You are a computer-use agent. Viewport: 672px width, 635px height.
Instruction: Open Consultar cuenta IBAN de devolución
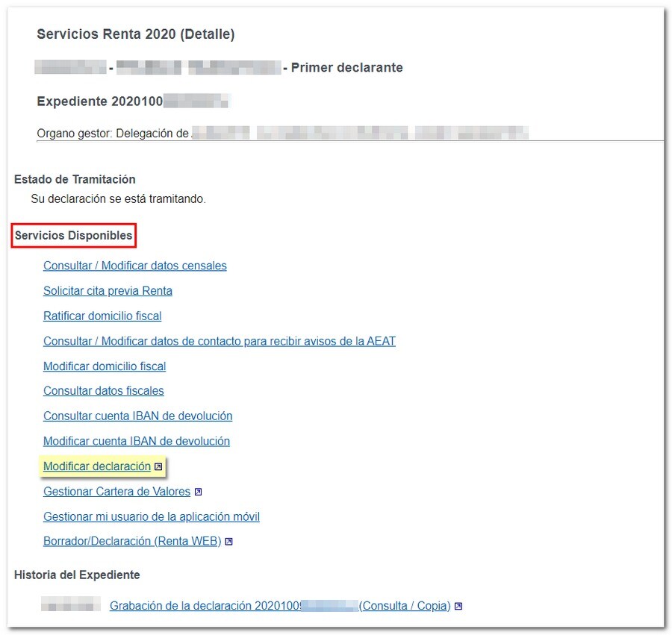click(137, 416)
